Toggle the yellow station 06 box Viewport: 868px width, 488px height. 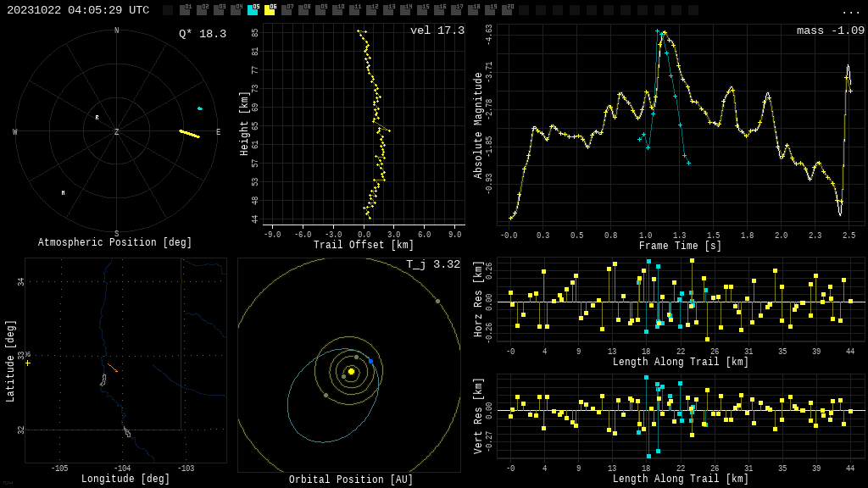point(270,10)
